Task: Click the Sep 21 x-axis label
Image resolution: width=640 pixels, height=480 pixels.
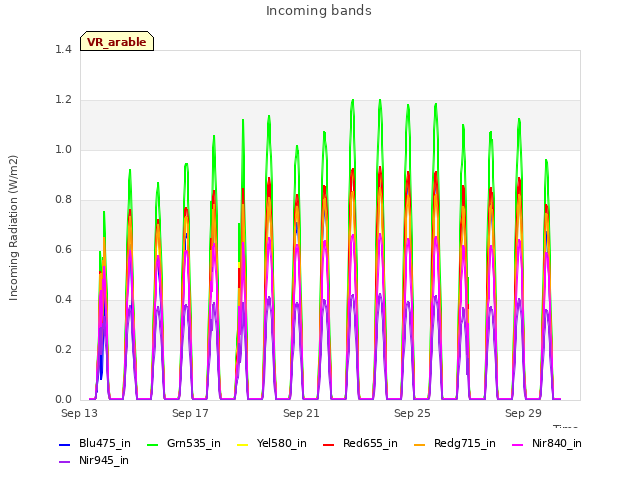Action: coord(301,413)
